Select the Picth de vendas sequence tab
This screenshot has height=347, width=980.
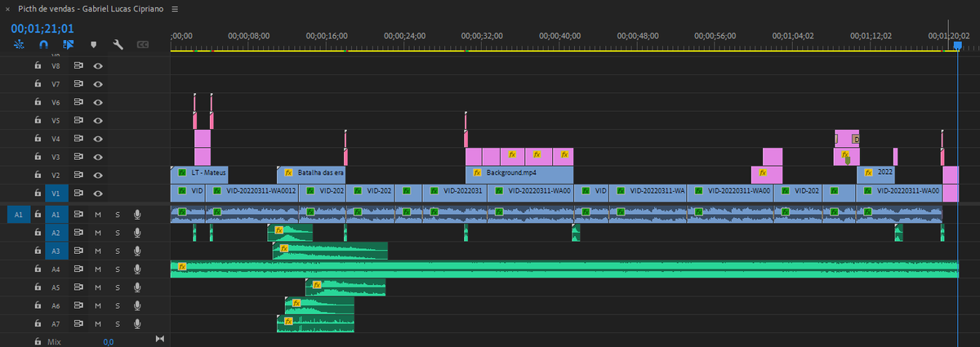click(91, 8)
